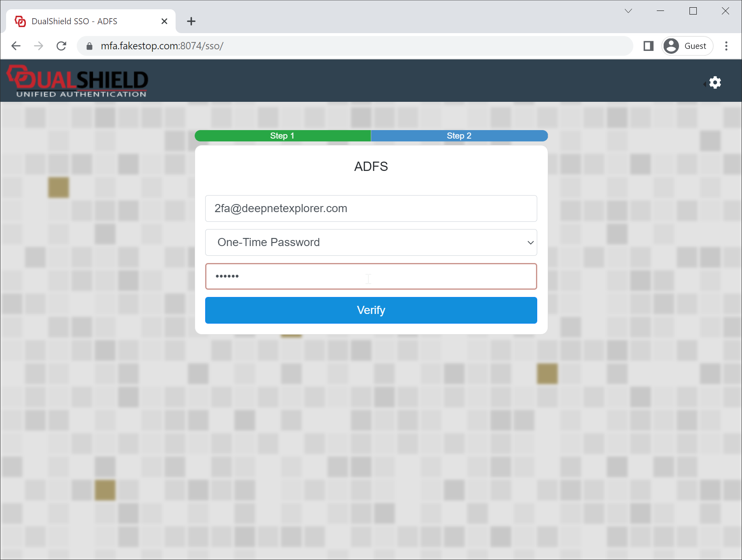This screenshot has height=560, width=742.
Task: Select the Step 2 progress segment
Action: [459, 136]
